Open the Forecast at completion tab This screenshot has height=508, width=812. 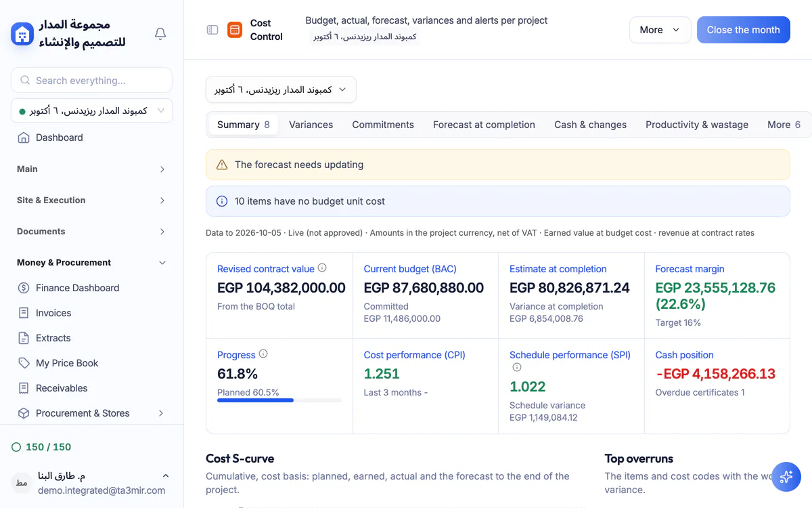484,125
